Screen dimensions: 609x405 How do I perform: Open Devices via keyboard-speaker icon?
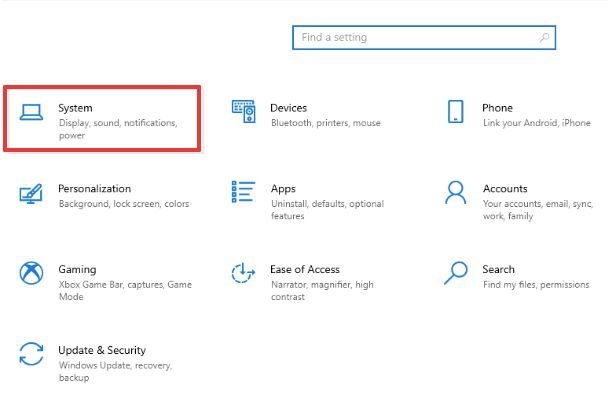point(244,111)
